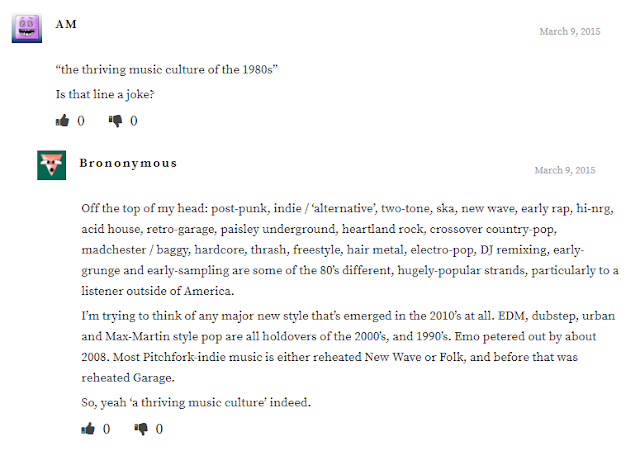Open AM's comment date March 9, 2015

click(x=570, y=31)
